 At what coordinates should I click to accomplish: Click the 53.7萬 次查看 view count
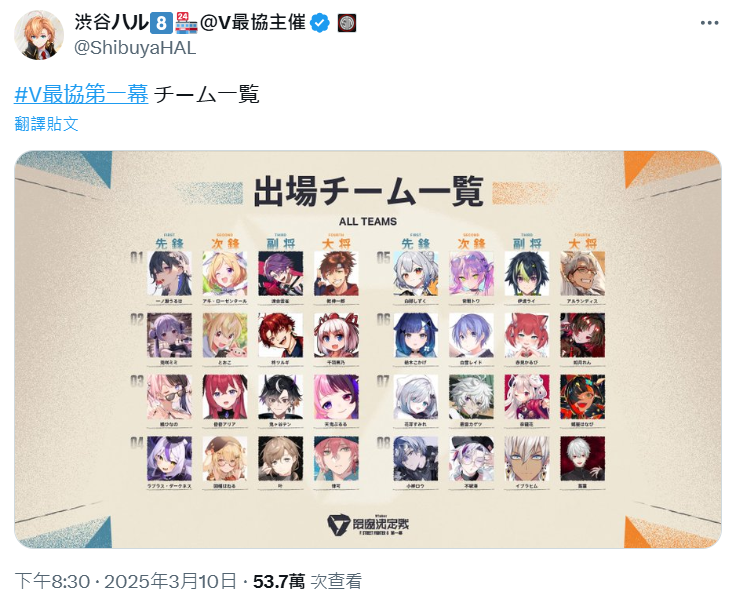pos(307,581)
